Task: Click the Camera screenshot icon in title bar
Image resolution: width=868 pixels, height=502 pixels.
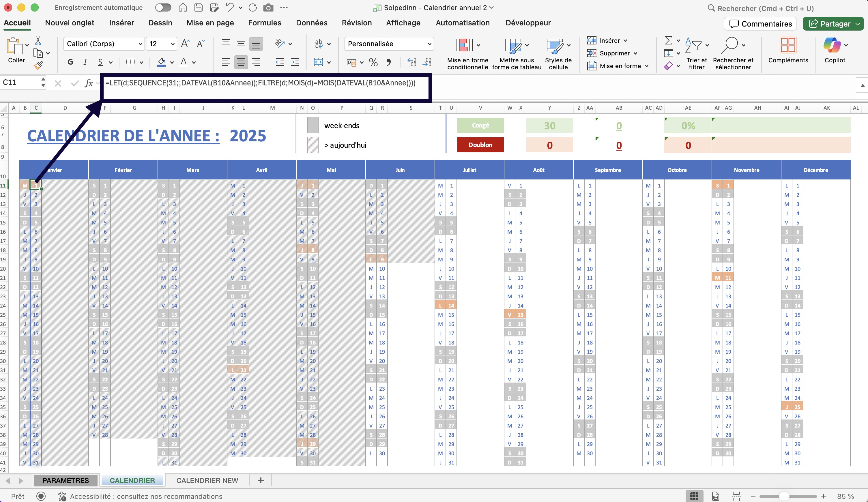Action: [x=268, y=8]
